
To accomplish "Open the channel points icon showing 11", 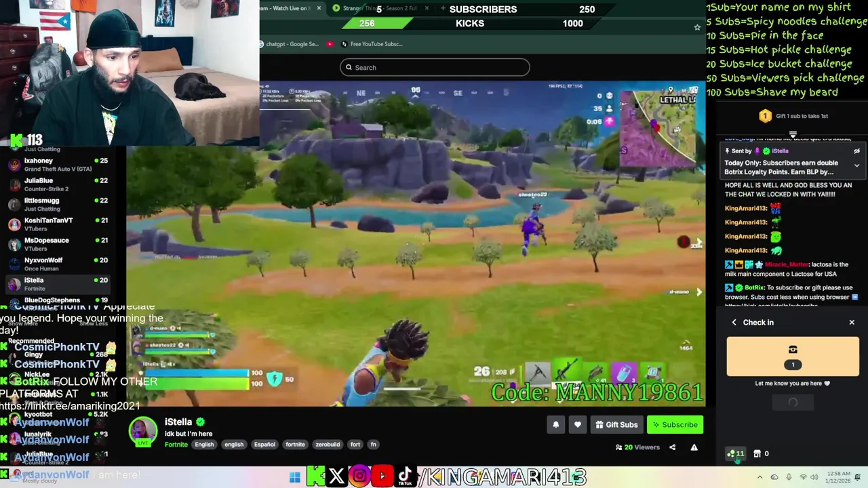I will click(x=736, y=453).
